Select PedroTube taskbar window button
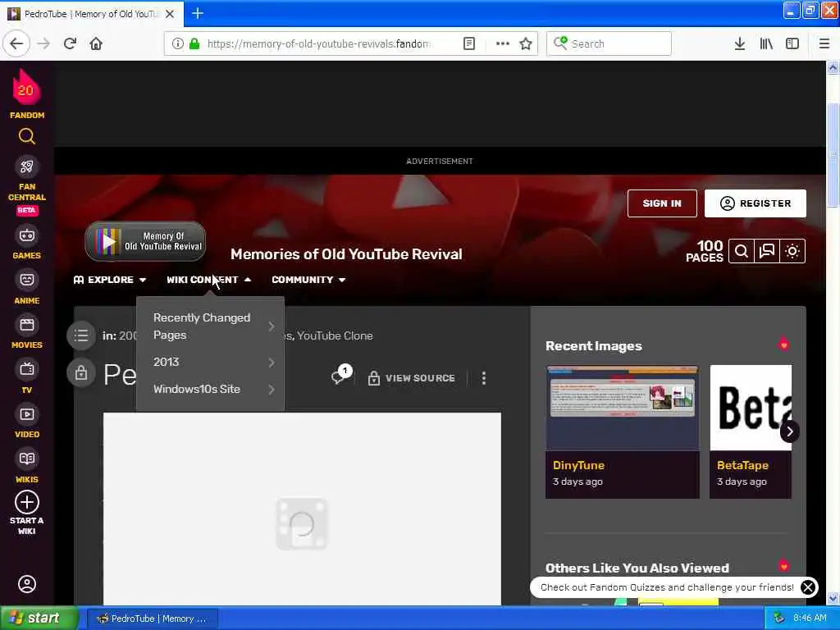 click(x=152, y=619)
